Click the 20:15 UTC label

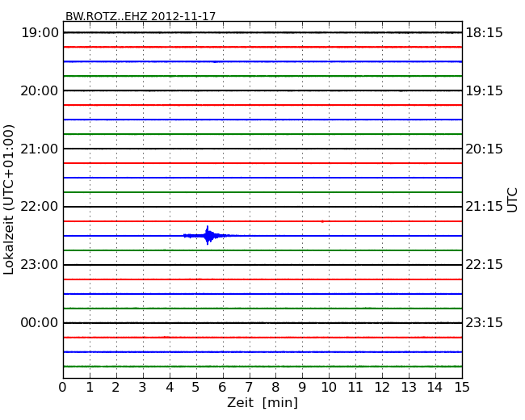(484, 149)
